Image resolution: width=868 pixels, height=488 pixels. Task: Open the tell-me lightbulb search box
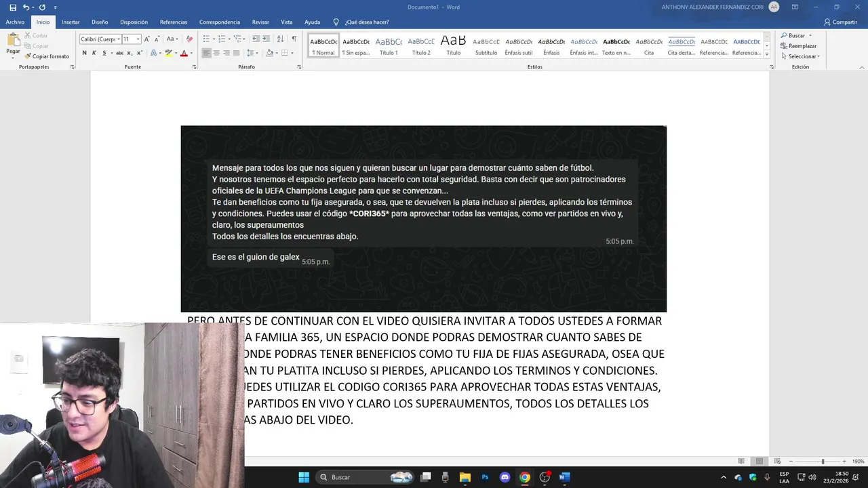[361, 22]
